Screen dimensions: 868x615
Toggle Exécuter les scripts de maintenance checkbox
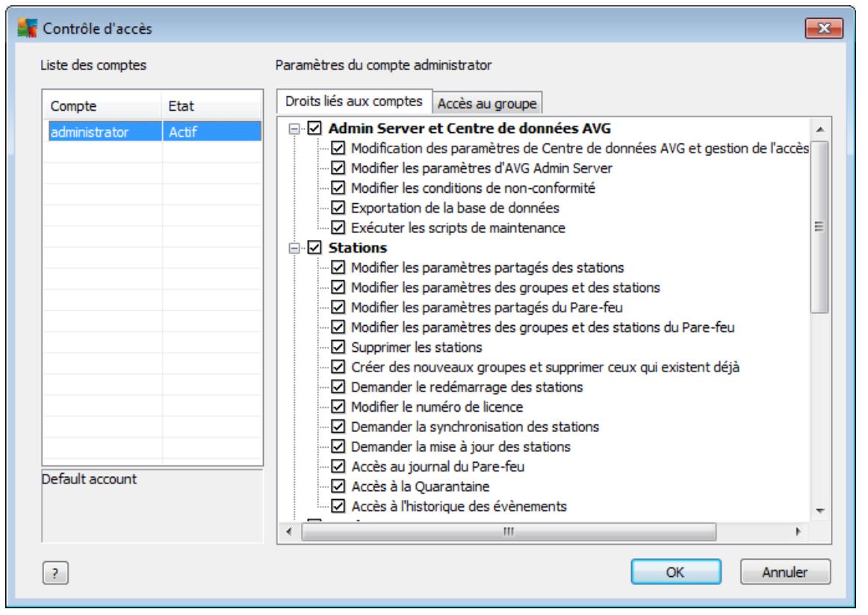(338, 228)
